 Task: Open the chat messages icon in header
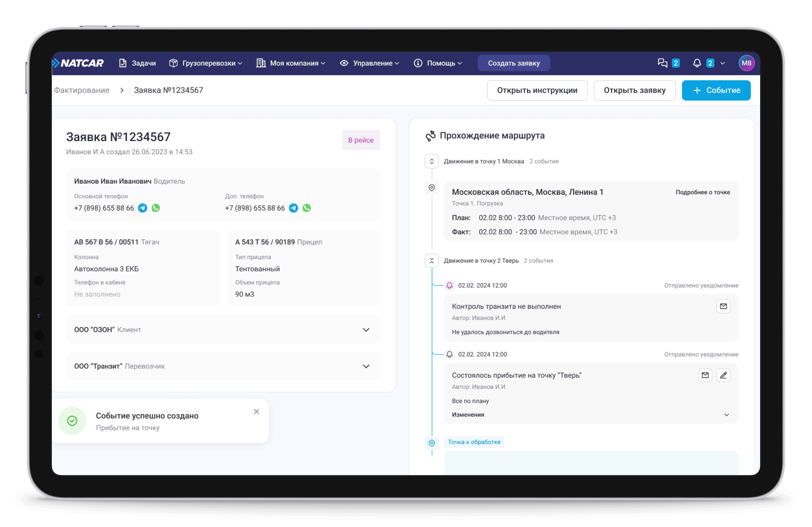pos(663,63)
